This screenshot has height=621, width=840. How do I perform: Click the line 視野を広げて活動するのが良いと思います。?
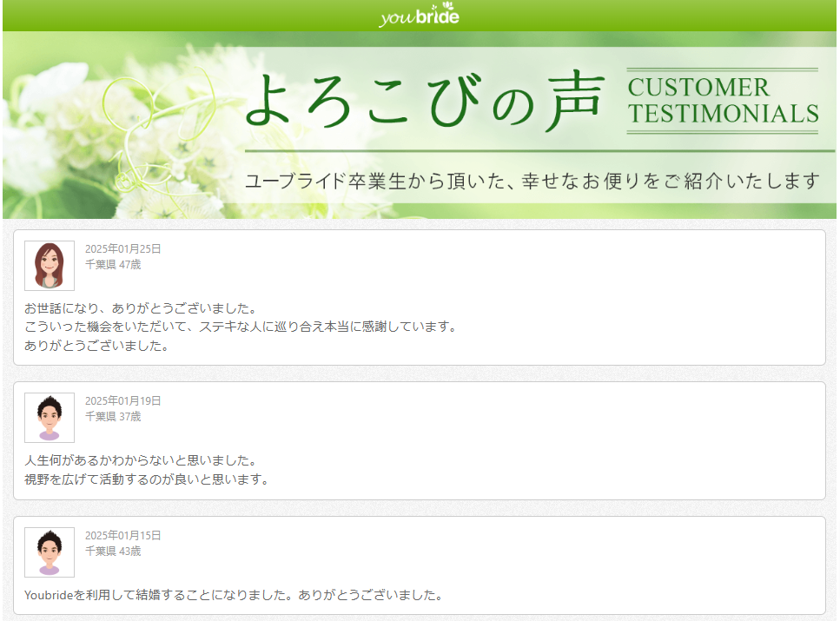(x=148, y=479)
